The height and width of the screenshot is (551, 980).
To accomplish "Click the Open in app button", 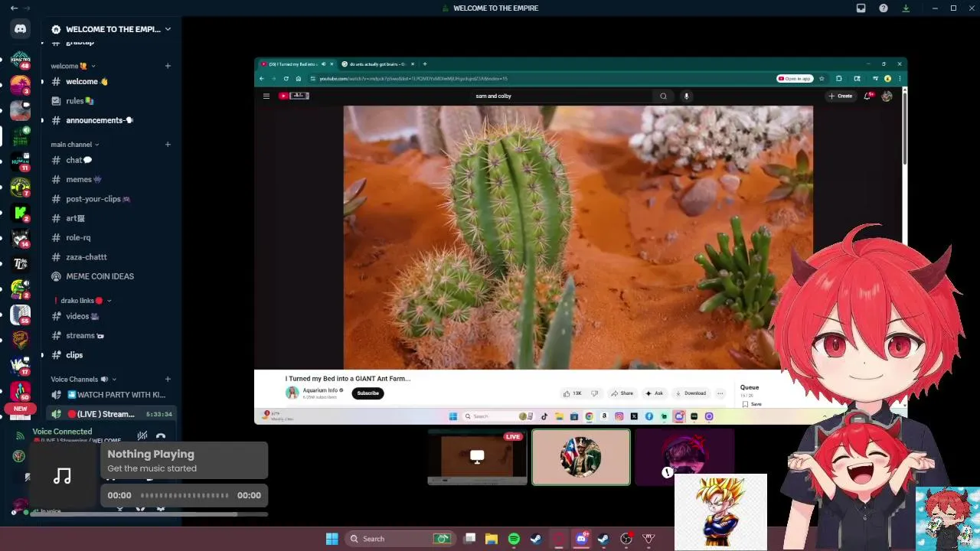I will pos(794,78).
